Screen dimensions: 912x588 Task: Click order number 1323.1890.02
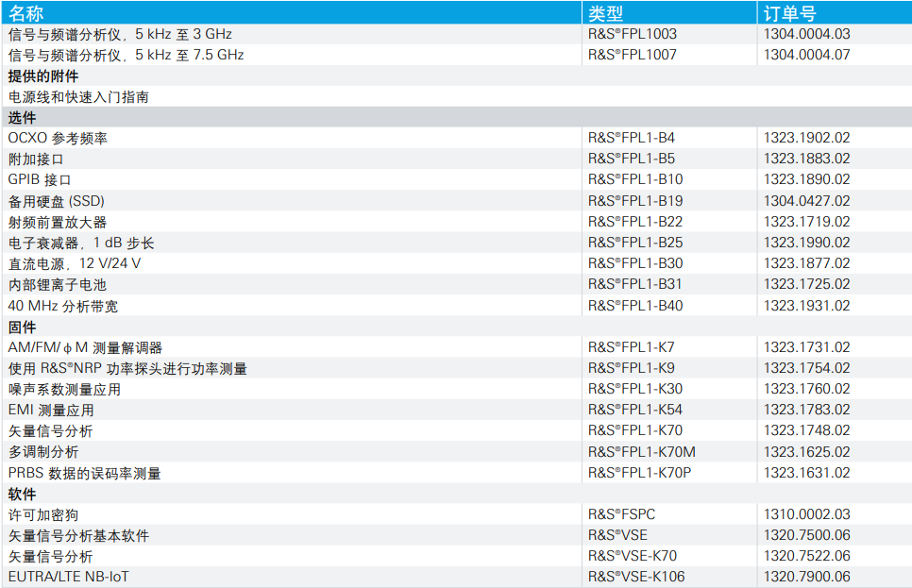806,180
